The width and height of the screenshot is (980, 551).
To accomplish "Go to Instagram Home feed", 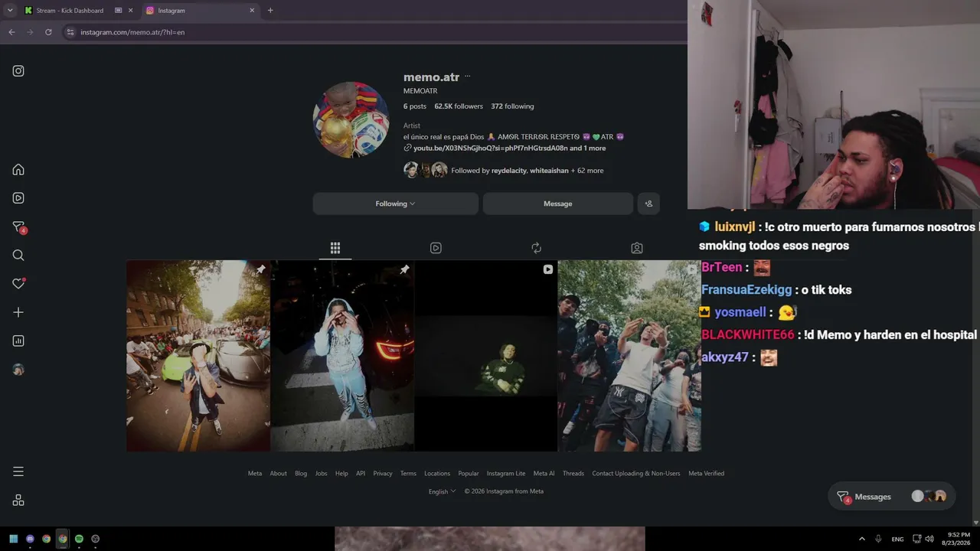I will (18, 170).
